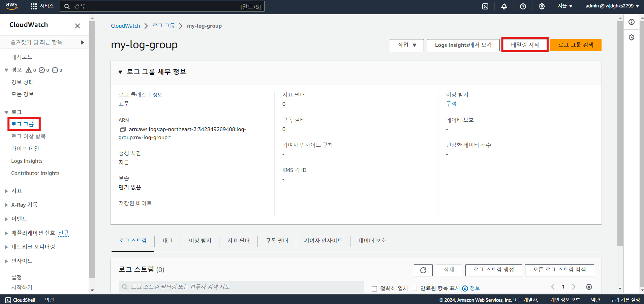Open Cookie preferences in the footer
This screenshot has height=304, width=644.
(625, 300)
